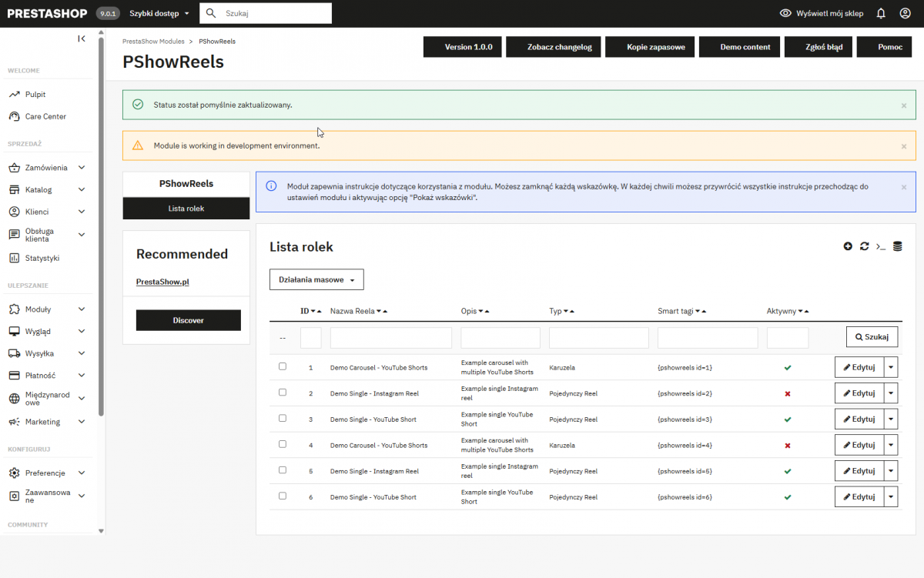
Task: Click the add new reel icon
Action: (x=847, y=246)
